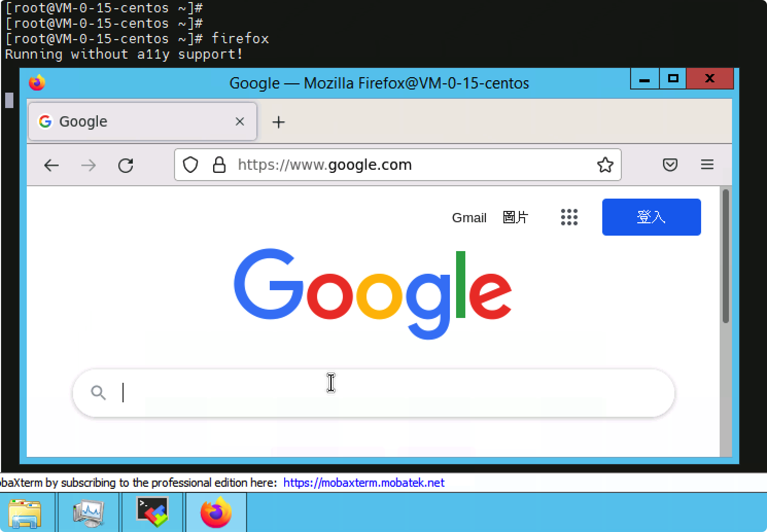Screen dimensions: 767x532
Task: Open the Gmail link
Action: click(x=469, y=218)
